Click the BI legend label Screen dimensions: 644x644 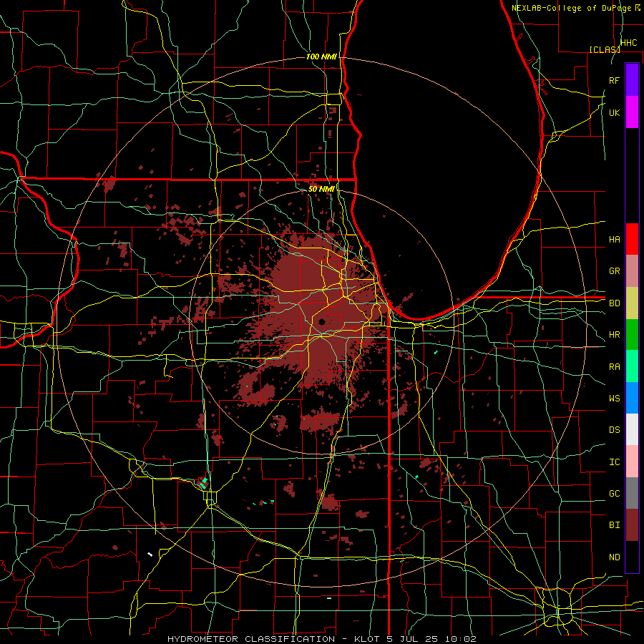tap(614, 525)
